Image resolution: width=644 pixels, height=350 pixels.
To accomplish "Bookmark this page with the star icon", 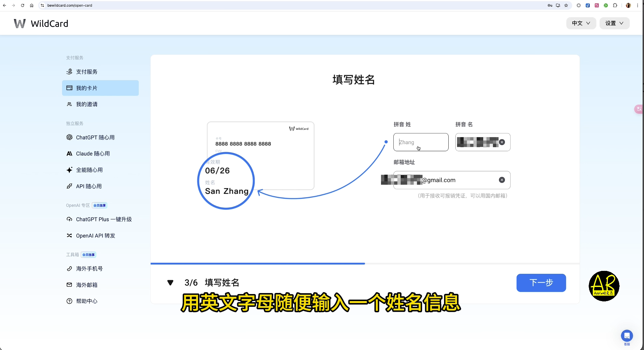I will [x=566, y=5].
